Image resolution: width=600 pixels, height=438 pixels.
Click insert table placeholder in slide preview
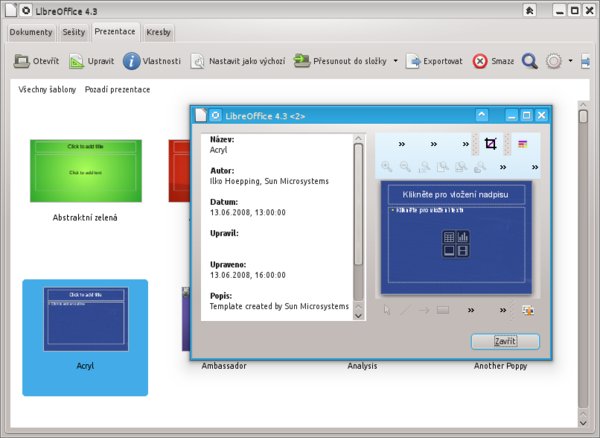(x=449, y=237)
